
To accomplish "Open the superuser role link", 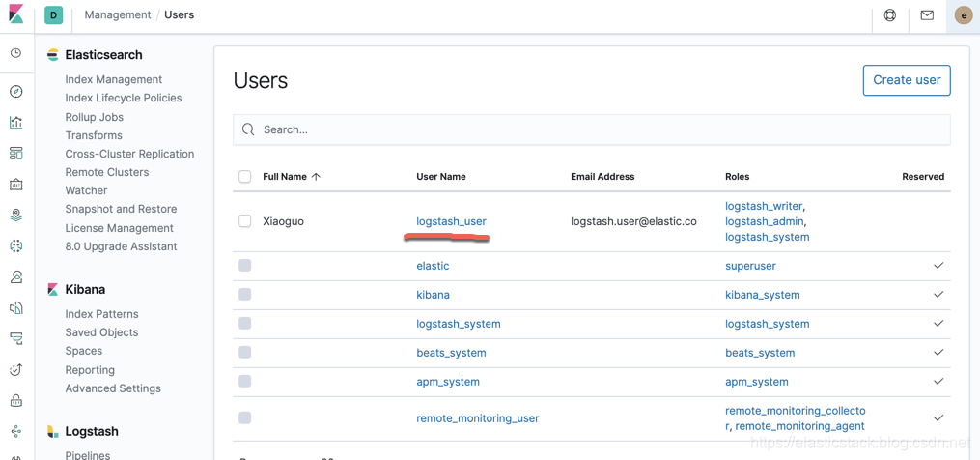I will [750, 266].
